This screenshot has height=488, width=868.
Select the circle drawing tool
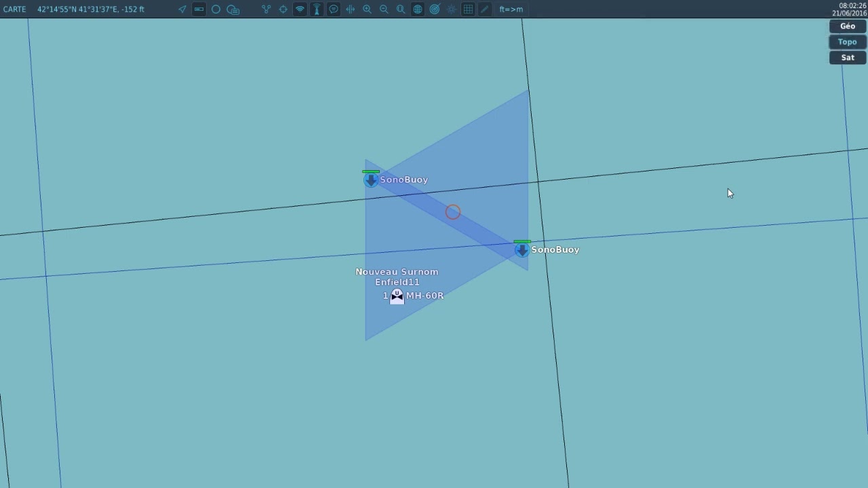[x=216, y=9]
